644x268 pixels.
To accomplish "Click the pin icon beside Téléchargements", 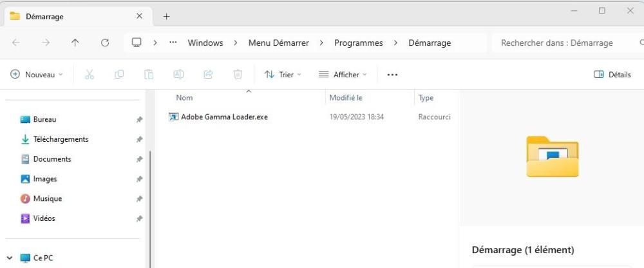I will tap(140, 139).
